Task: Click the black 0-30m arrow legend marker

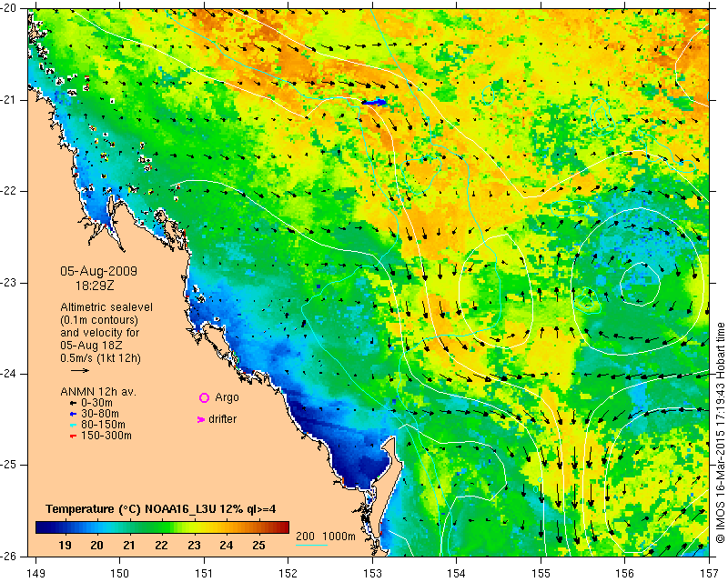Action: coord(73,403)
